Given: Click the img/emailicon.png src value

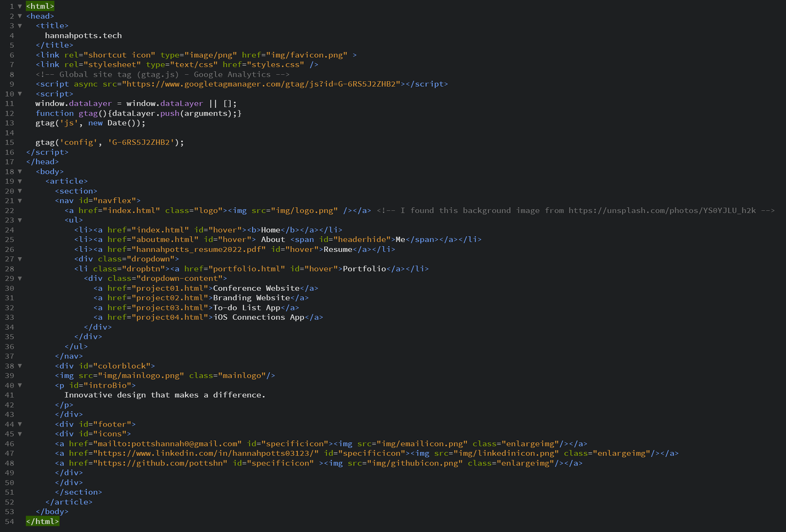Looking at the screenshot, I should 422,444.
